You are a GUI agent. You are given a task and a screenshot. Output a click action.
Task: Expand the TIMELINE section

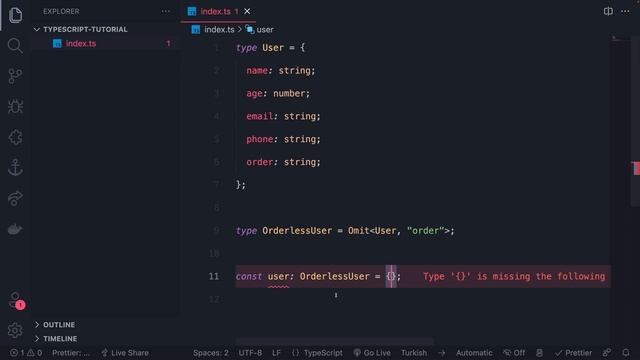60,339
